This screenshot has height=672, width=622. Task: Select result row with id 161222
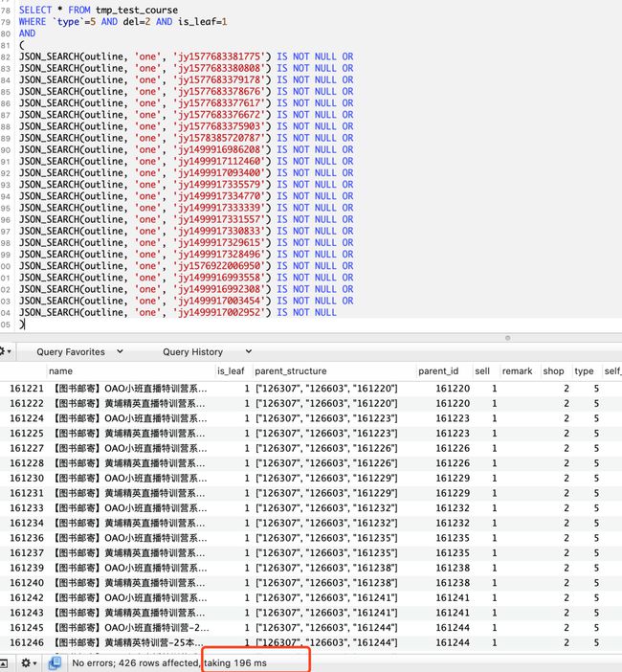(311, 403)
